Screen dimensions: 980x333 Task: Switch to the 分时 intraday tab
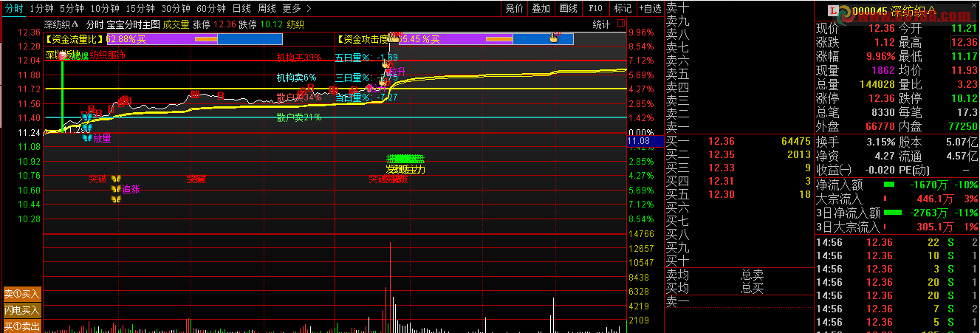(13, 8)
